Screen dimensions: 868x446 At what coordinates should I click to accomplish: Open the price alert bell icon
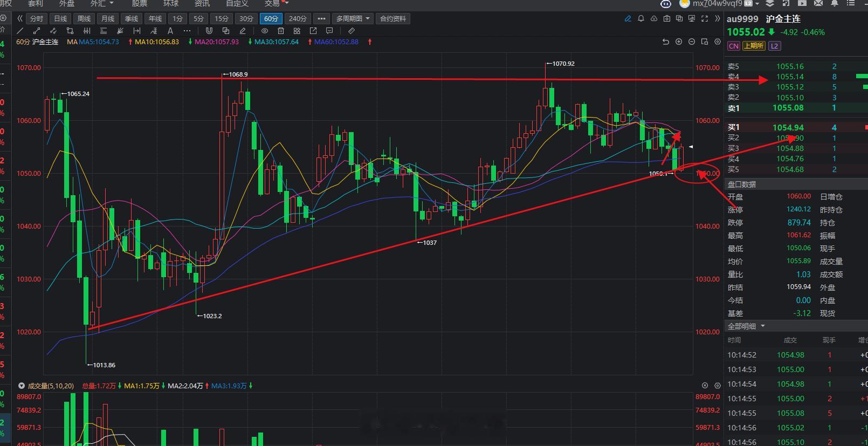[641, 18]
